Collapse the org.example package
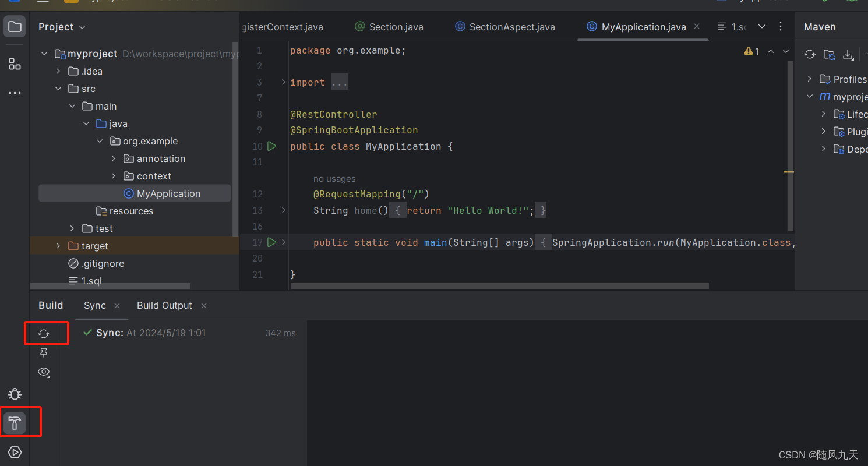 [100, 141]
